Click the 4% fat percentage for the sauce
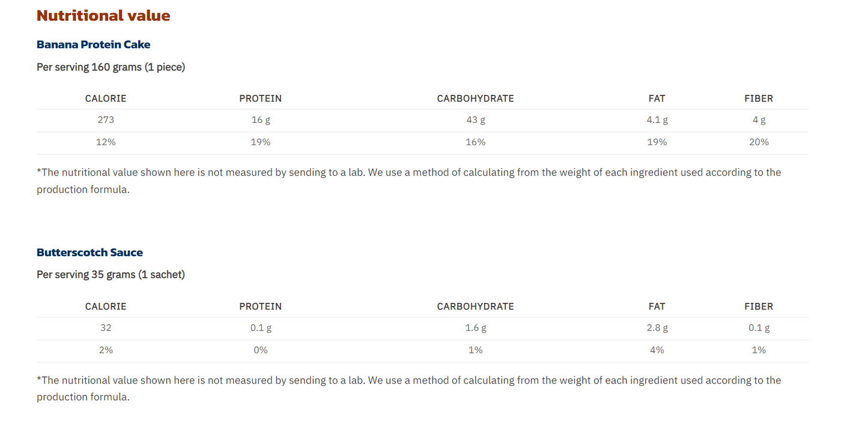 tap(657, 350)
